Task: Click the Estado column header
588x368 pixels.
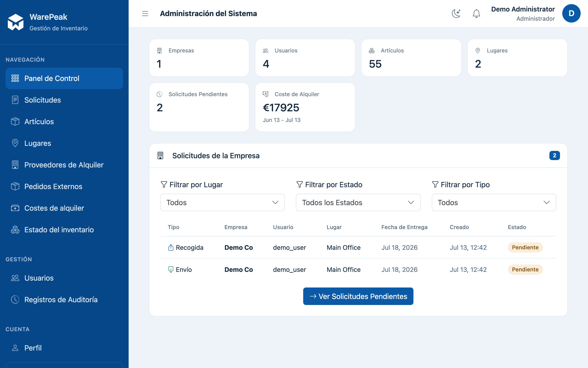Action: (517, 227)
